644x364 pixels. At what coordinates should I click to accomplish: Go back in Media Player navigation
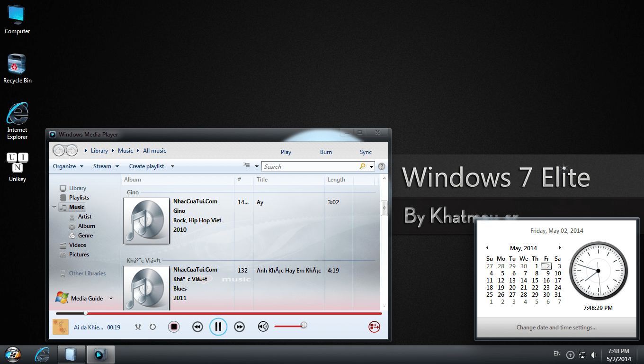[59, 151]
